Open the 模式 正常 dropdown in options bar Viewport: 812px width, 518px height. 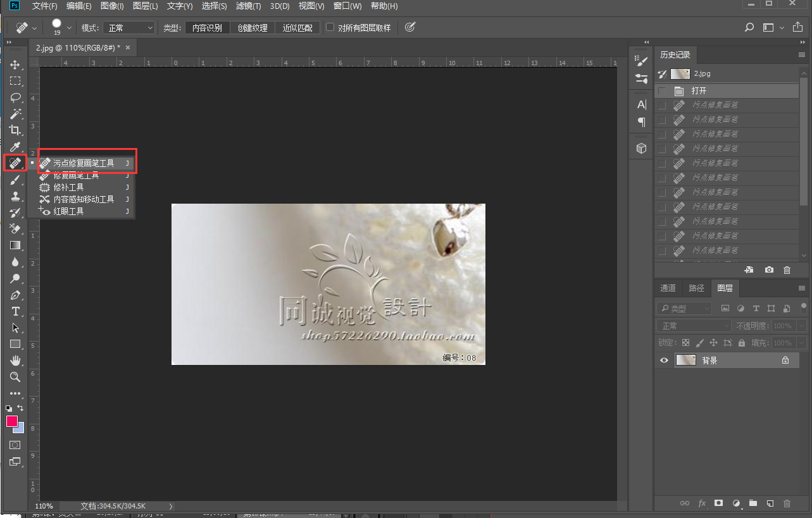coord(128,28)
